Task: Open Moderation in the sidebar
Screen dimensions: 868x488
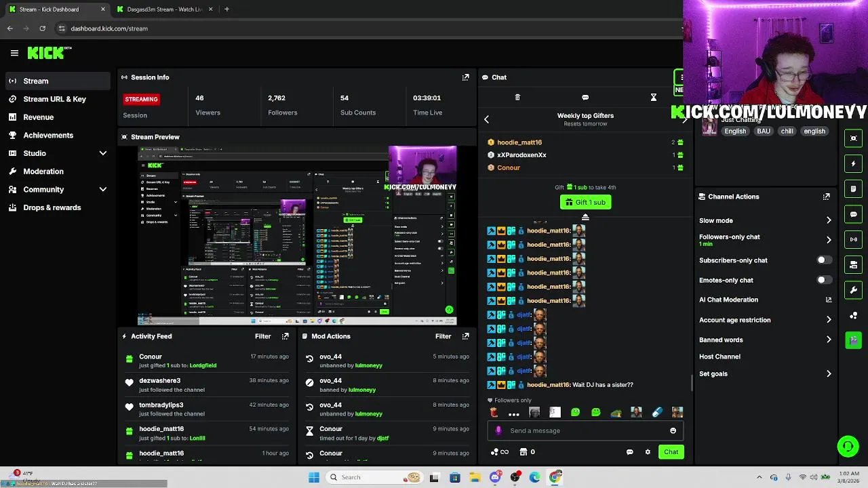Action: click(58, 171)
